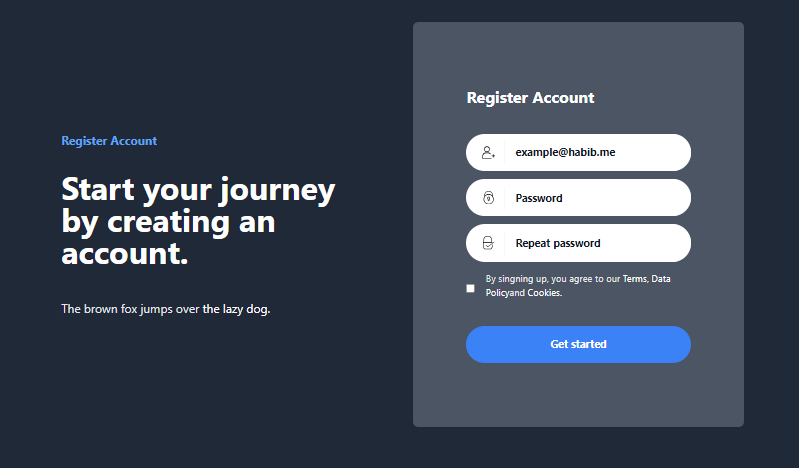799x468 pixels.
Task: Click the add-user icon in email field
Action: coord(488,152)
